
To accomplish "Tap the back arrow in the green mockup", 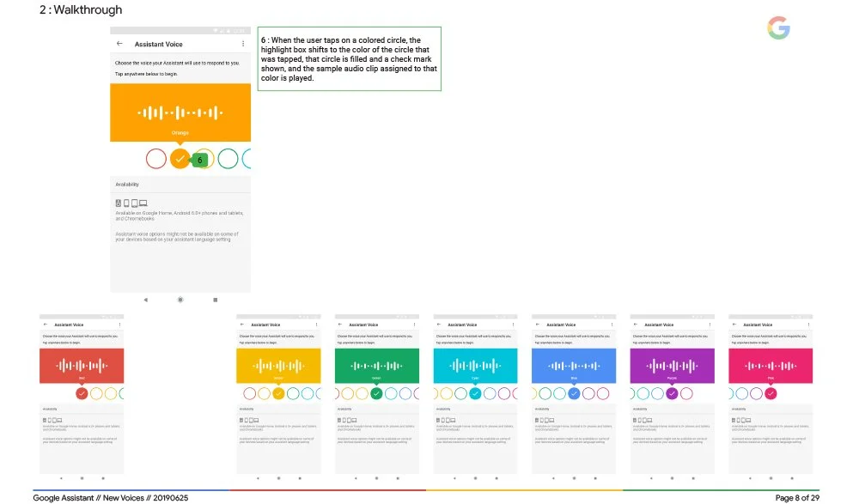I will [340, 325].
